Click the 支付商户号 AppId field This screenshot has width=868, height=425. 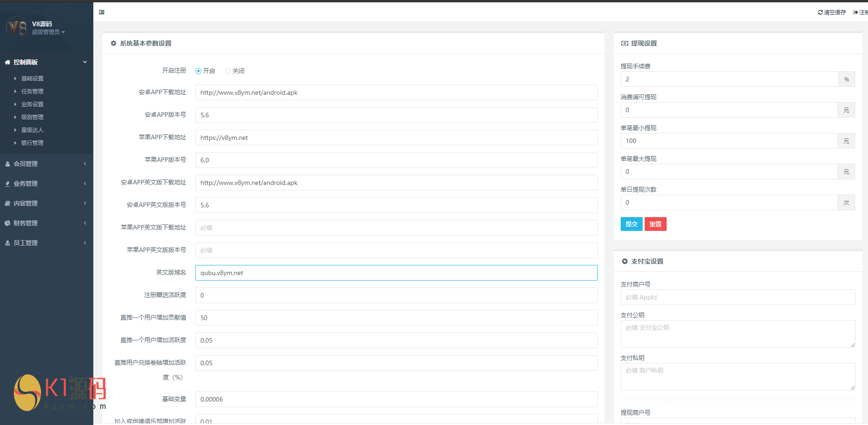738,297
